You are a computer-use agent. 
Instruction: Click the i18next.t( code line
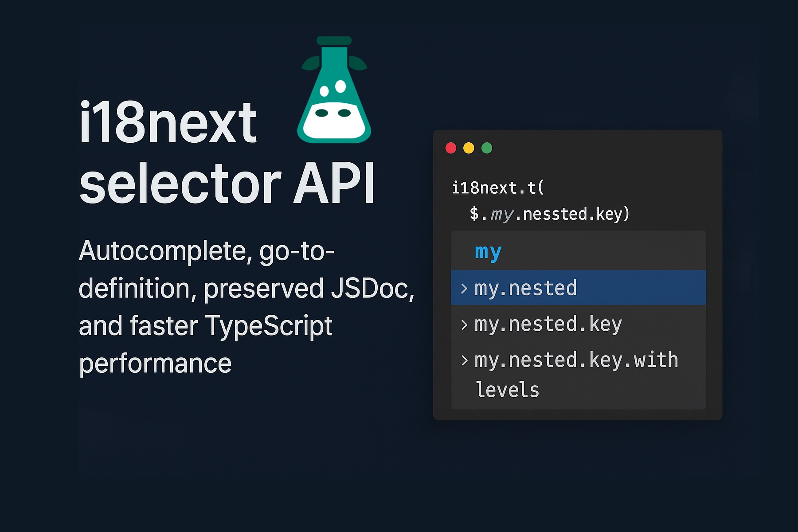[x=497, y=188]
